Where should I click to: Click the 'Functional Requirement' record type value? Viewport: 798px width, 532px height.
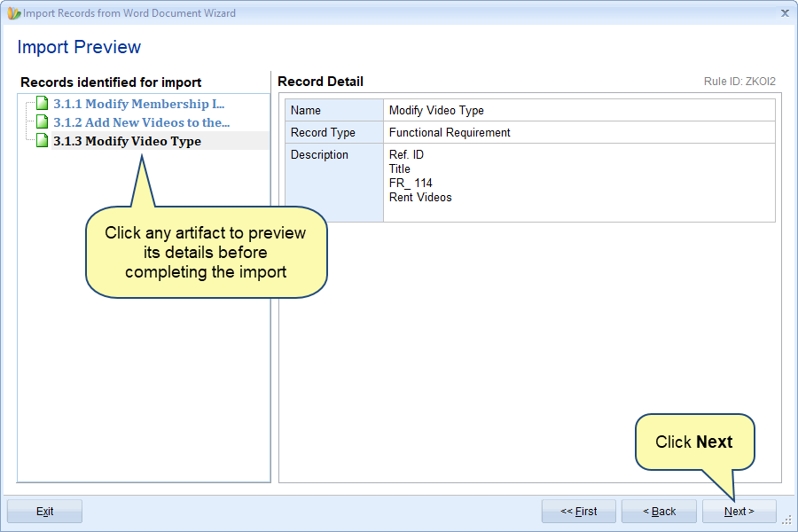click(450, 133)
